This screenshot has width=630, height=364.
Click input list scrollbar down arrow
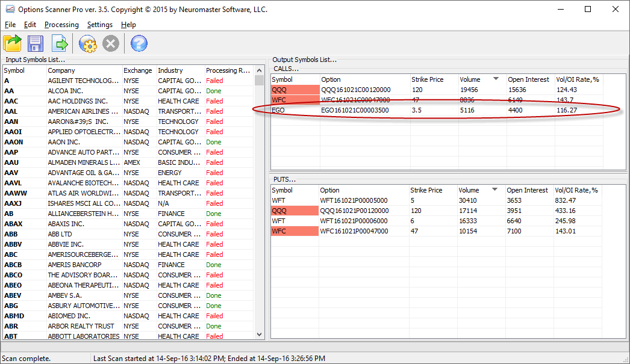[259, 335]
